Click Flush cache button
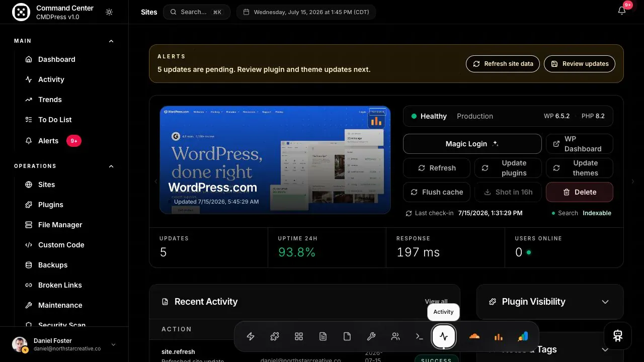 click(437, 192)
